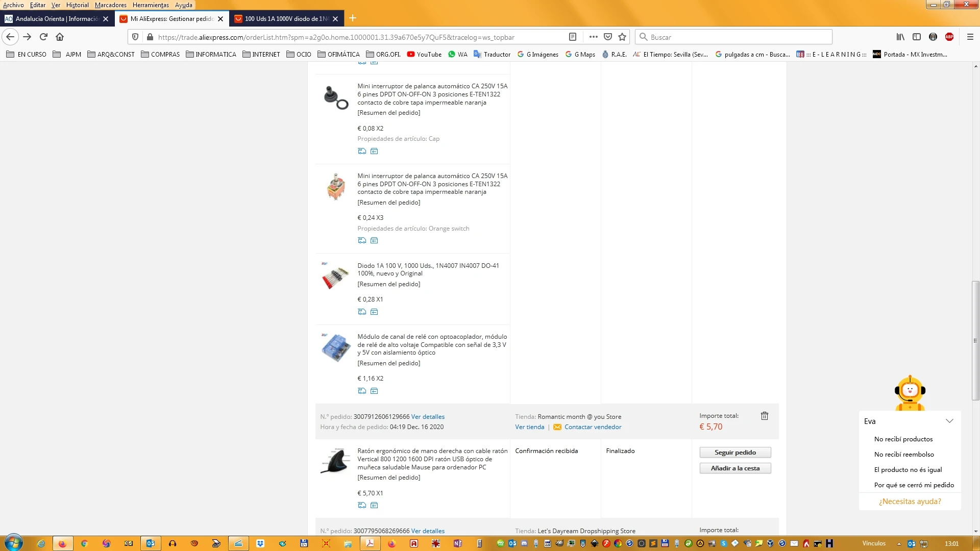Image resolution: width=980 pixels, height=551 pixels.
Task: Open the Marcadores menu
Action: pyautogui.click(x=110, y=5)
